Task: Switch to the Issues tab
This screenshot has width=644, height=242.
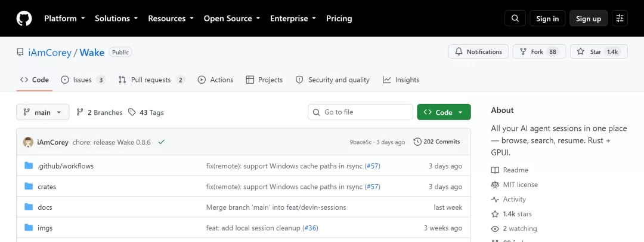Action: [x=83, y=80]
